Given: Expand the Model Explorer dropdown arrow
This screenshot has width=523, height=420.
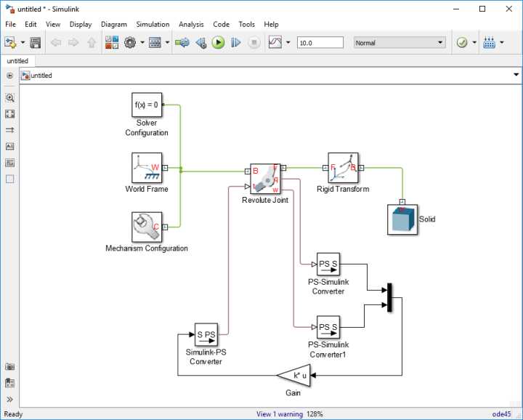Looking at the screenshot, I should (168, 43).
